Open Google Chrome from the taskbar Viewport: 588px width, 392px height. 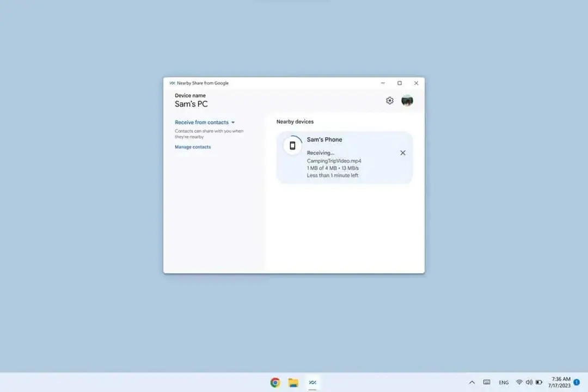[x=275, y=382]
